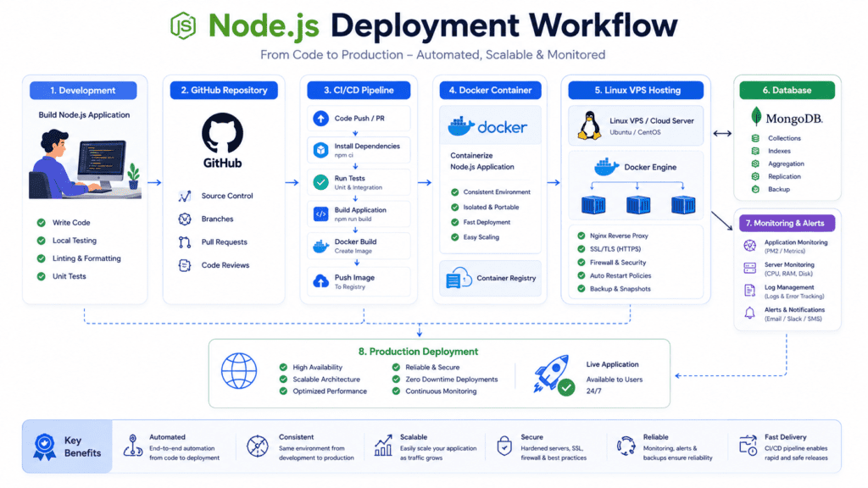Click the Replication icon
Viewport: 868px width, 488px height.
tap(755, 176)
